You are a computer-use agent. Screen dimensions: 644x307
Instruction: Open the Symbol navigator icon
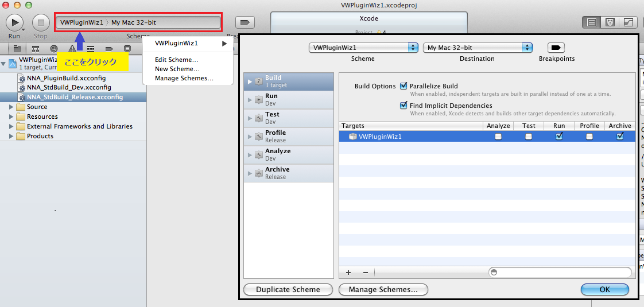pyautogui.click(x=36, y=48)
